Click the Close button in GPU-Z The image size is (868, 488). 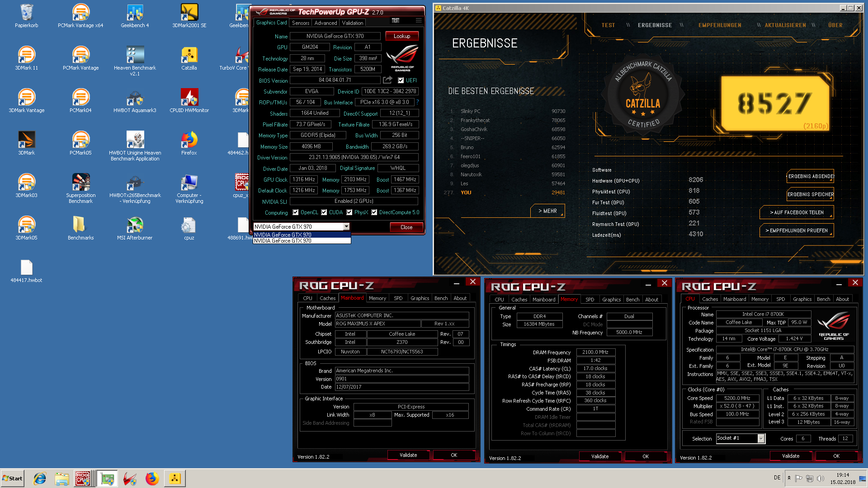[x=406, y=227]
